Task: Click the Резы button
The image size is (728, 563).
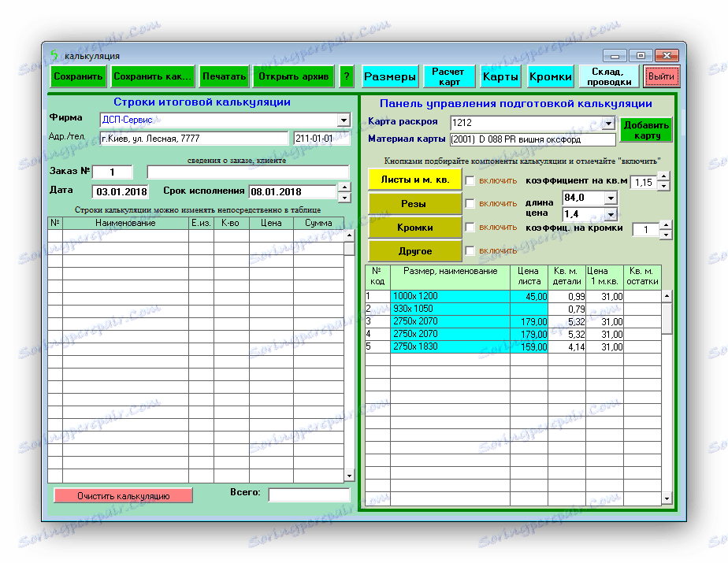Action: [414, 204]
